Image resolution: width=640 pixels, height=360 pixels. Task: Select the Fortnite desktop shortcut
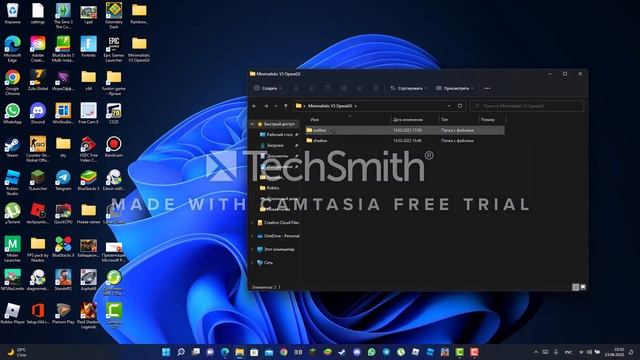point(88,46)
